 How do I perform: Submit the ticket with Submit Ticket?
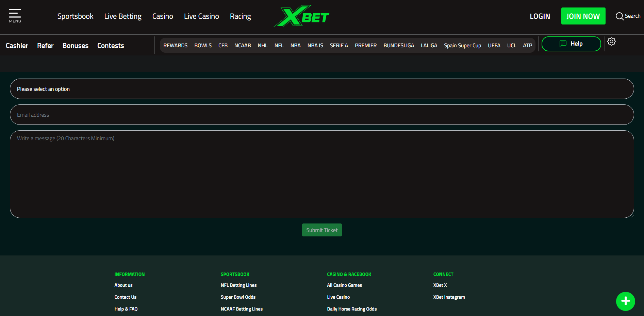pyautogui.click(x=322, y=230)
